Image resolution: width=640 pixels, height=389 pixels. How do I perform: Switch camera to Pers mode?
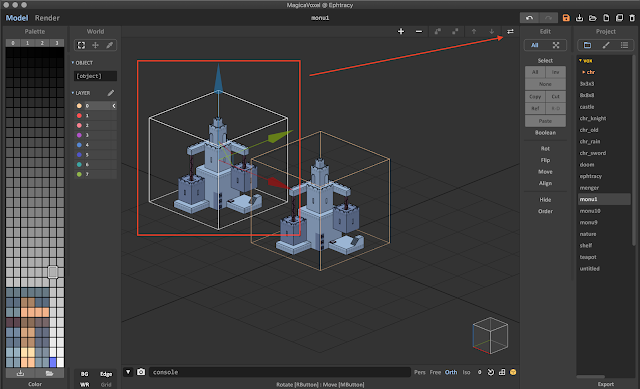pos(420,372)
